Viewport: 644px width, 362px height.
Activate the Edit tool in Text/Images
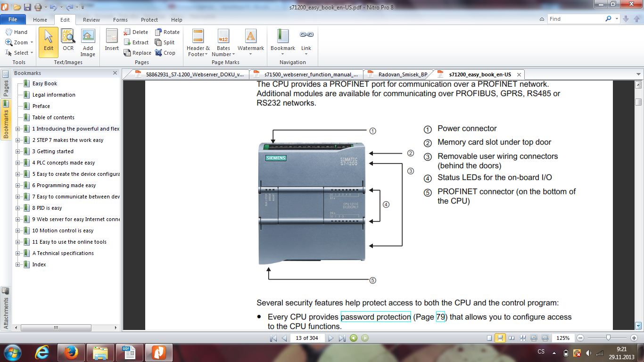[49, 41]
